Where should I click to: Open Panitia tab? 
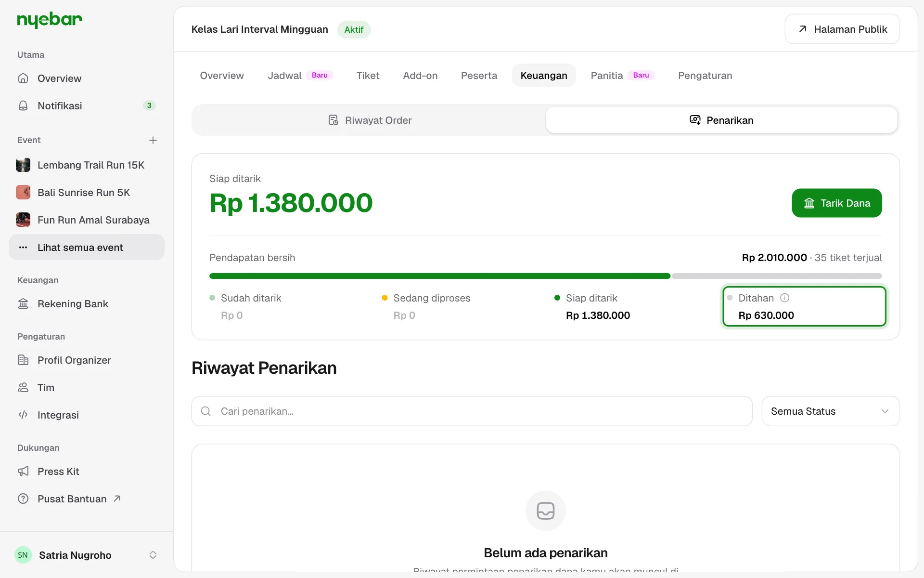tap(622, 76)
